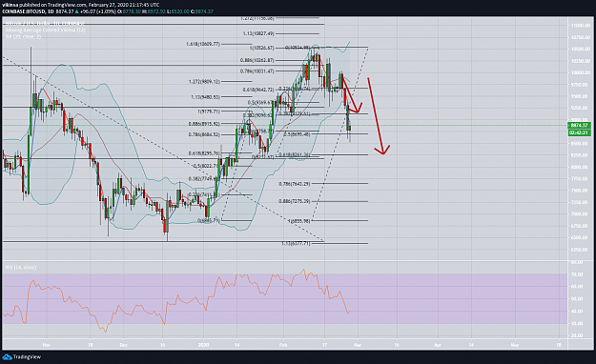This screenshot has width=596, height=364.
Task: Click the 0.886(7275.29) retracement label
Action: (295, 201)
